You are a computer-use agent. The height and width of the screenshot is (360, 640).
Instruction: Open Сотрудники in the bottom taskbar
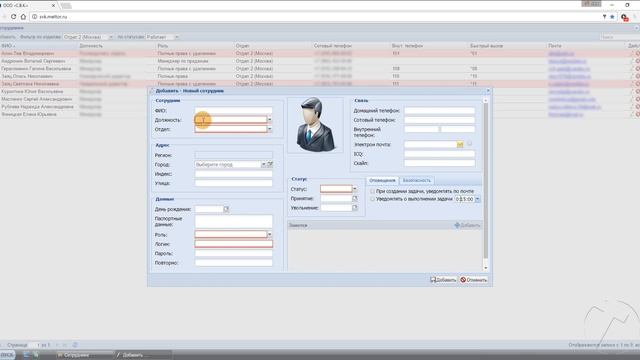84,355
